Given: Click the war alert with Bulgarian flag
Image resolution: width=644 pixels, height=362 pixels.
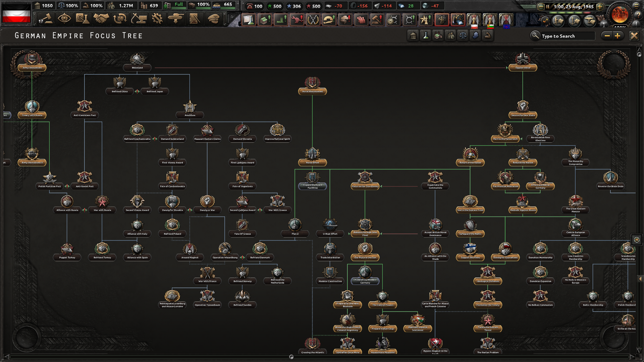Looking at the screenshot, I should point(490,20).
